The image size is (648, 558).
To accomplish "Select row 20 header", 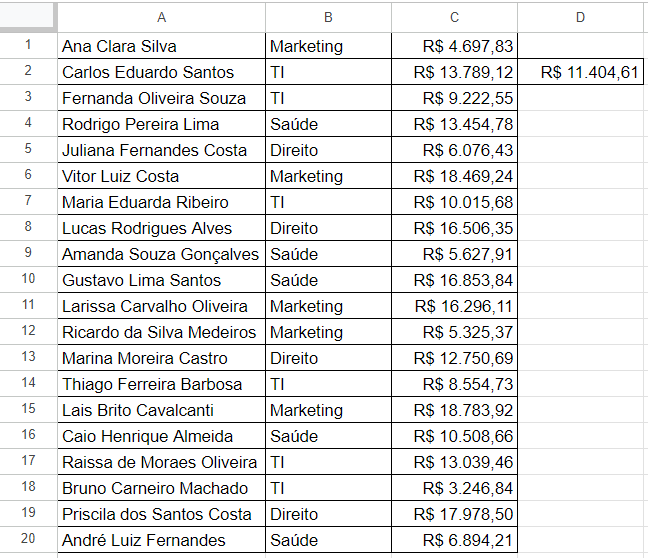I will coord(27,540).
